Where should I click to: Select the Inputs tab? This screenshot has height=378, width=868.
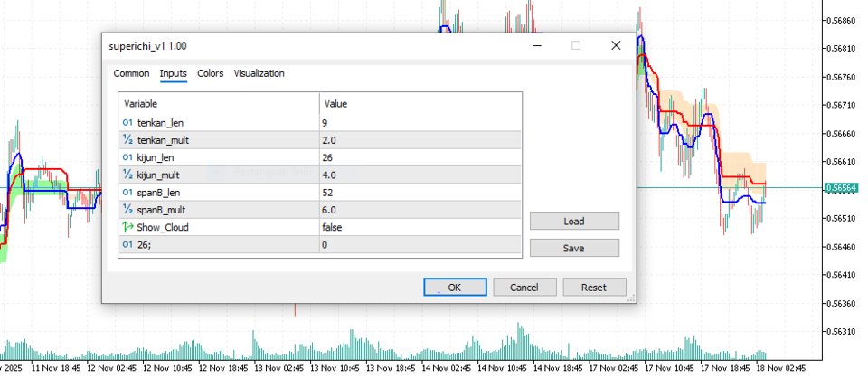(x=174, y=73)
